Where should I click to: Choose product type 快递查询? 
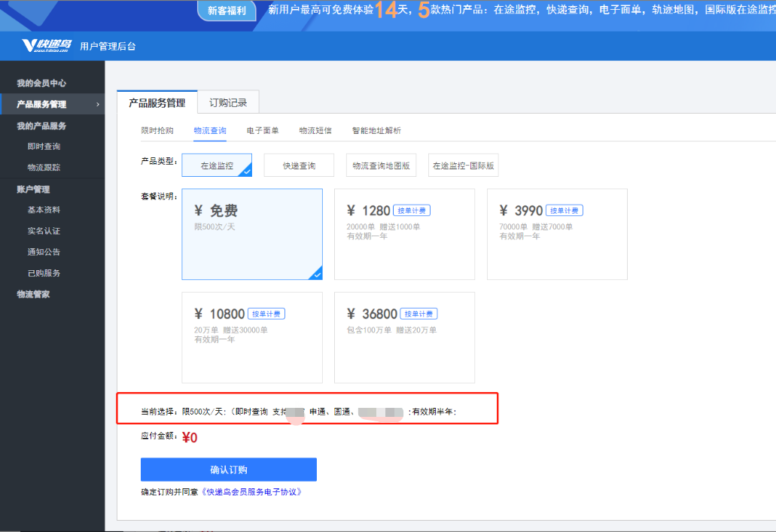pos(299,166)
